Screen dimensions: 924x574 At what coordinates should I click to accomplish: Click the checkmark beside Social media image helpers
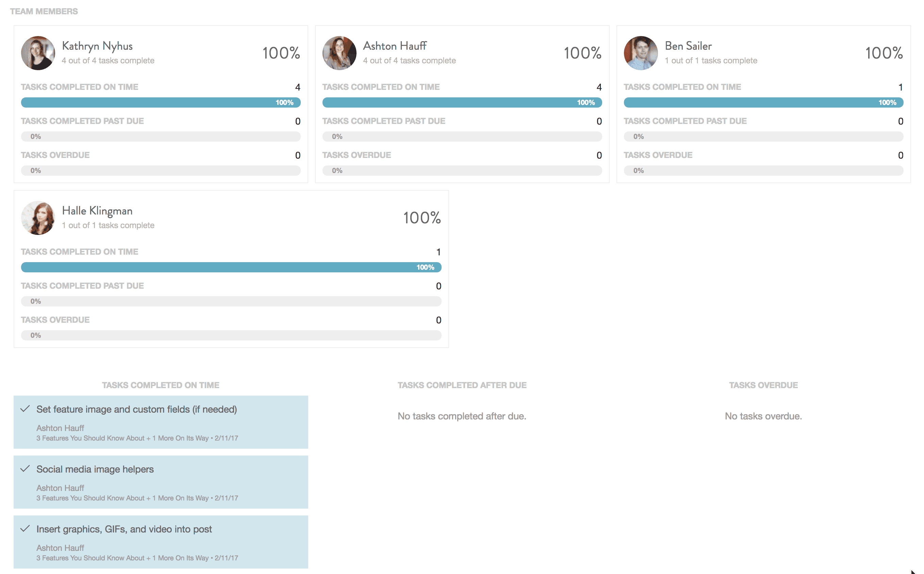click(x=25, y=469)
